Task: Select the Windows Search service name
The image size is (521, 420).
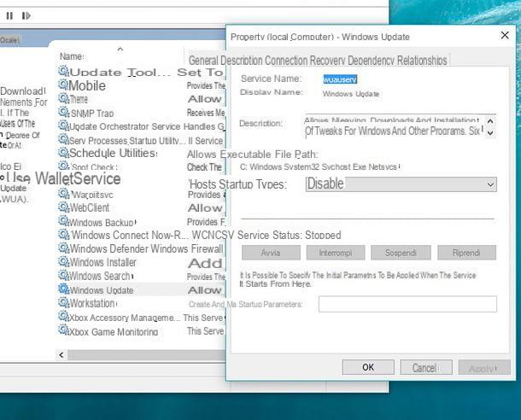Action: click(100, 276)
